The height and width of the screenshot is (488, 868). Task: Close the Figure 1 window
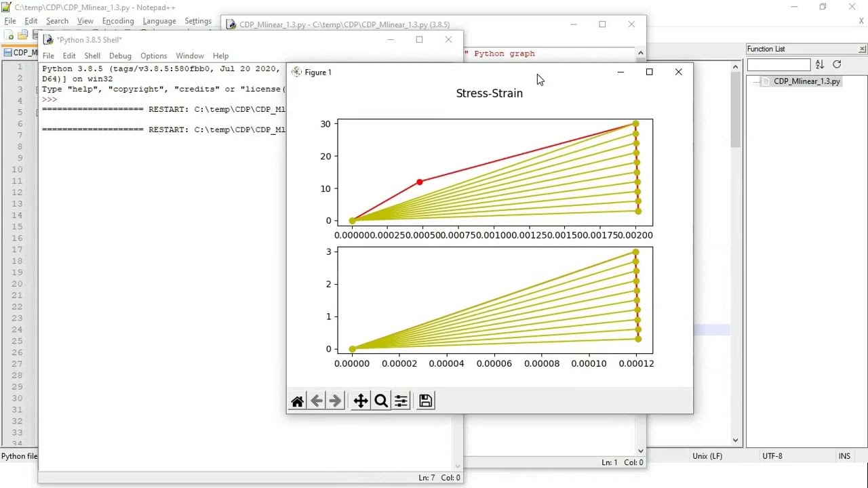(678, 72)
